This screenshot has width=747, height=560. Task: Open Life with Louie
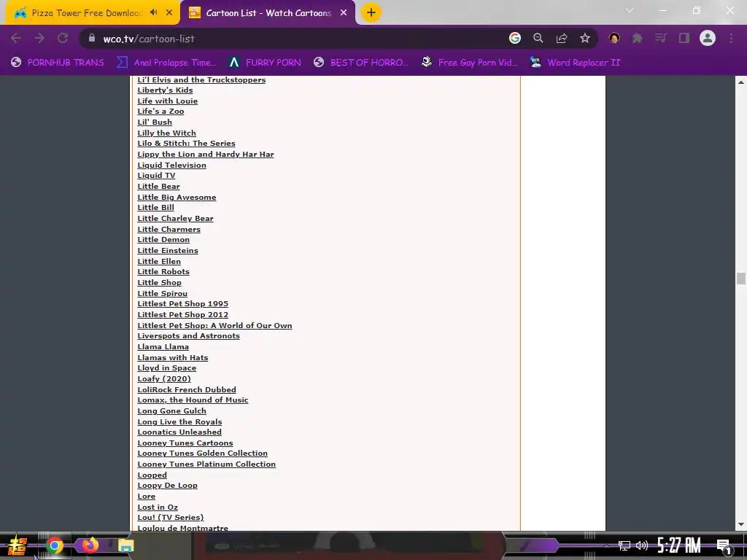[168, 101]
